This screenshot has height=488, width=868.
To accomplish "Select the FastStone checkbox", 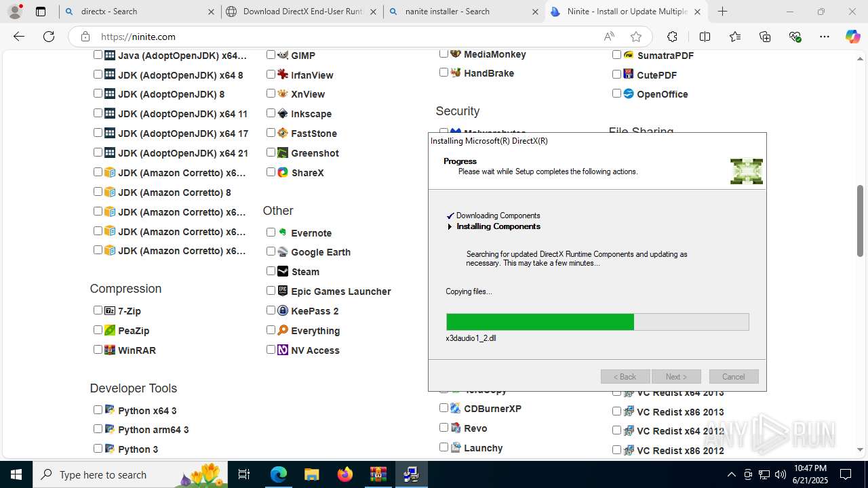I will coord(271,133).
